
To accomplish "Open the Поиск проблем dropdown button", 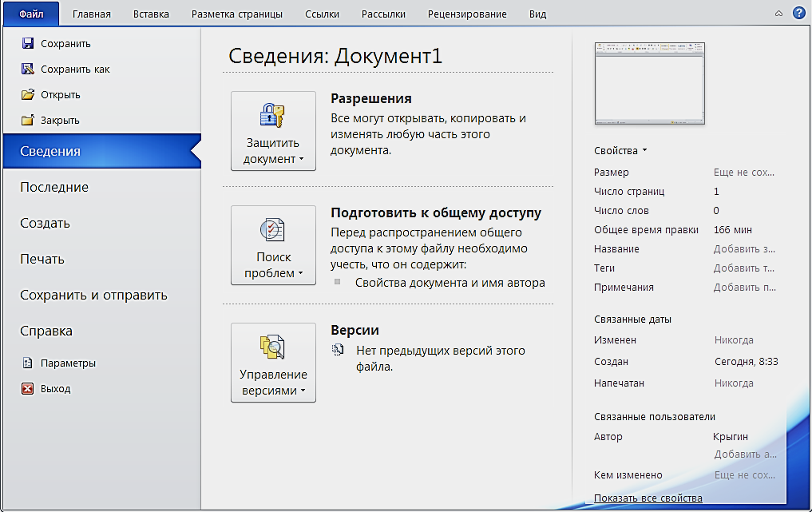I will (x=273, y=245).
